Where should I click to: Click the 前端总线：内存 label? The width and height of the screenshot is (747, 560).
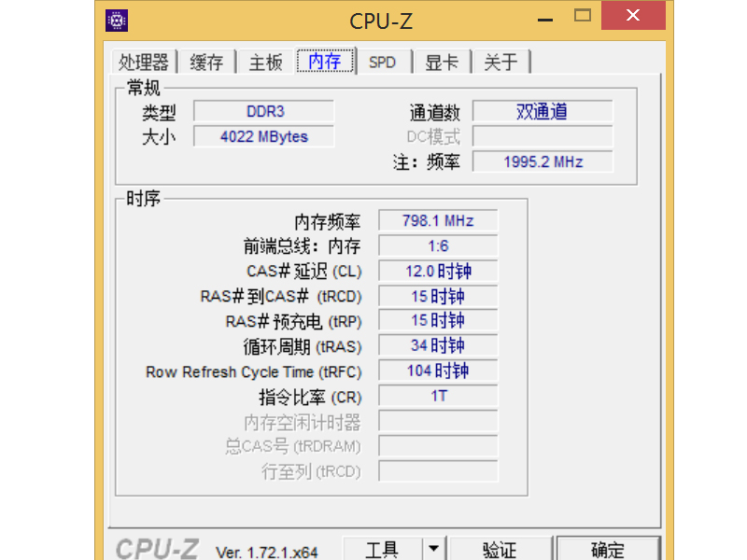pos(302,246)
